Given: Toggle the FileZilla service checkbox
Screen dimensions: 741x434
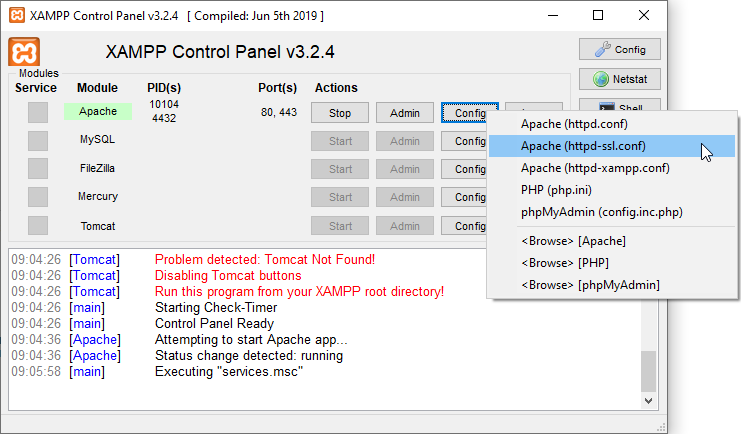Looking at the screenshot, I should pyautogui.click(x=37, y=169).
